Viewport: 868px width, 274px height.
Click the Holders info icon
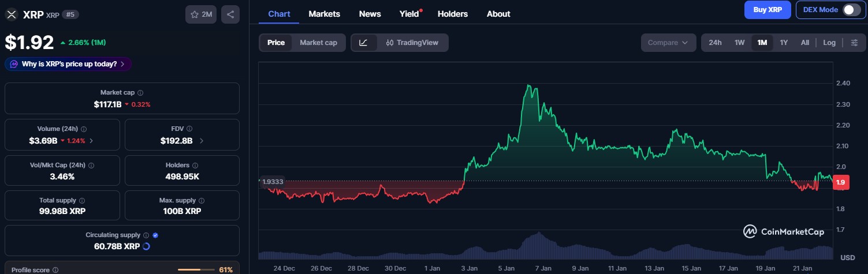point(194,166)
